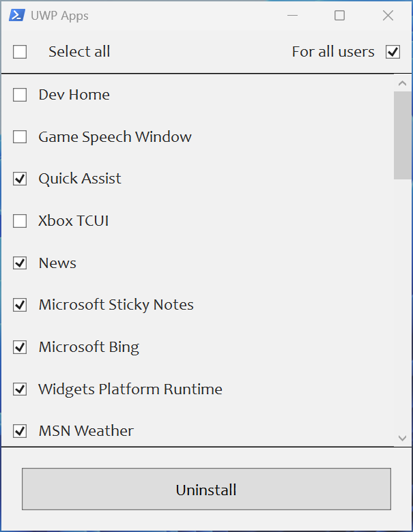Uncheck the MSN Weather checkbox
The height and width of the screenshot is (532, 413).
20,431
